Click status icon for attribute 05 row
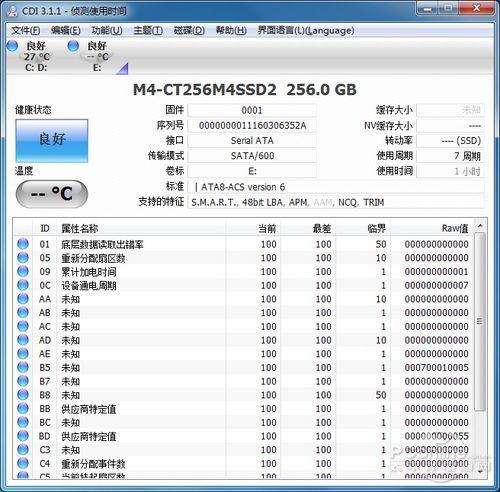500x492 pixels. point(23,258)
